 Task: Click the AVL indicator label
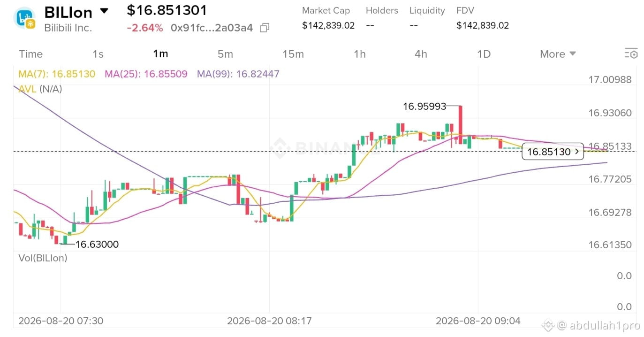40,89
